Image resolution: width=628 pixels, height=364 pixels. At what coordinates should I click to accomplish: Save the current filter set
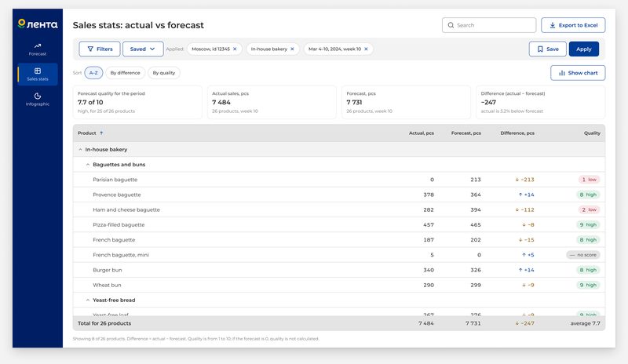pyautogui.click(x=547, y=49)
